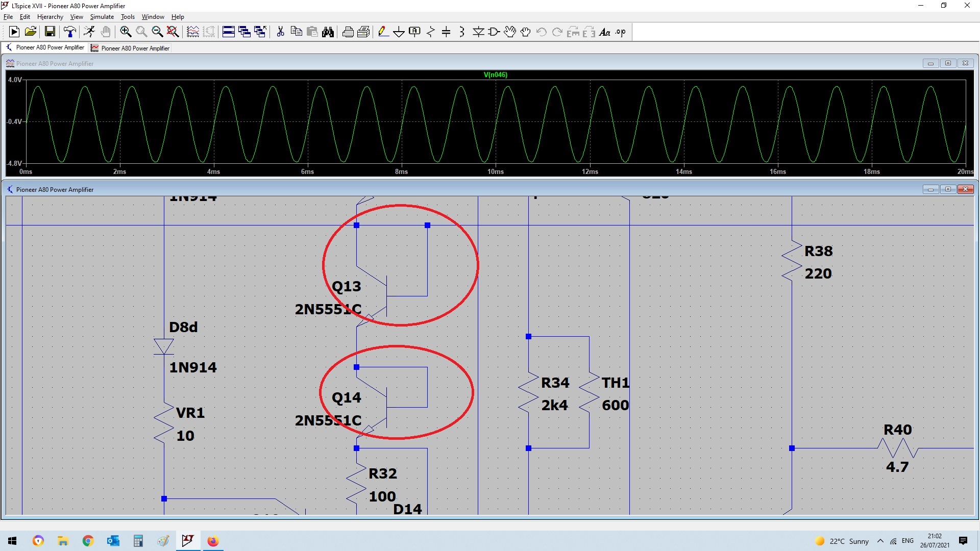
Task: Open the View menu
Action: click(77, 17)
